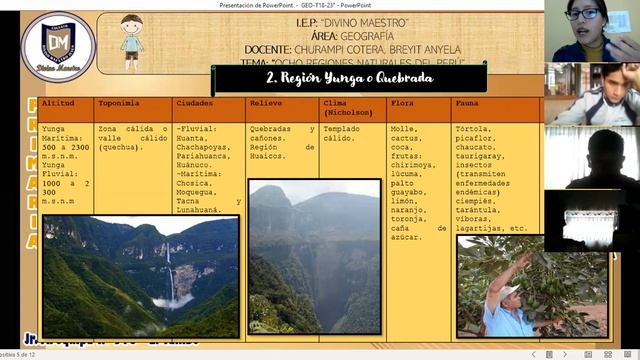Select the presenter's webcam with glasses
The image size is (640, 360).
coord(592,31)
